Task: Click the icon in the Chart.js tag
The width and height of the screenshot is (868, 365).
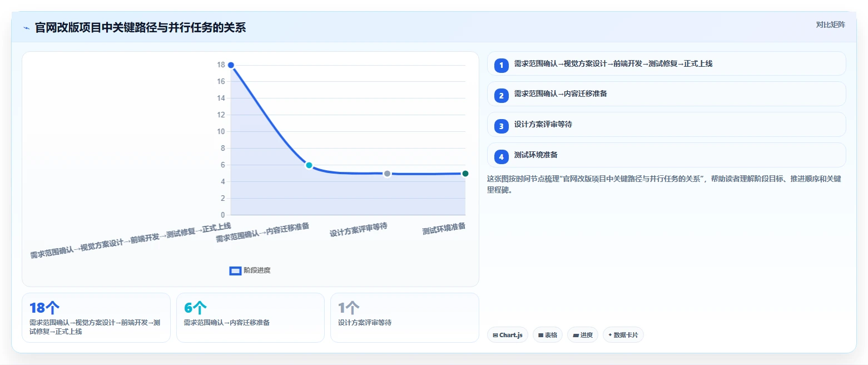Action: click(495, 336)
